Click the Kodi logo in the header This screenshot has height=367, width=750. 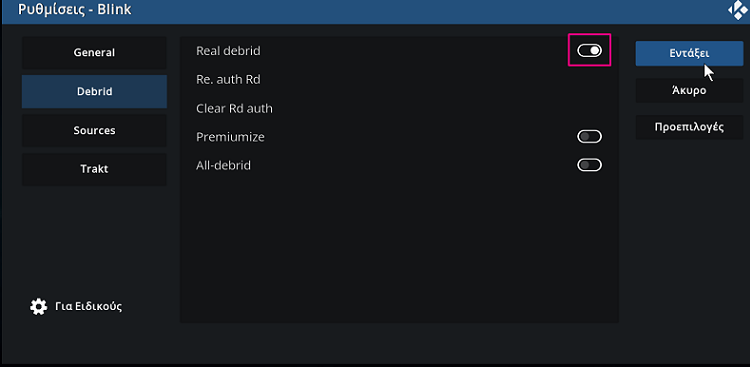tap(739, 11)
